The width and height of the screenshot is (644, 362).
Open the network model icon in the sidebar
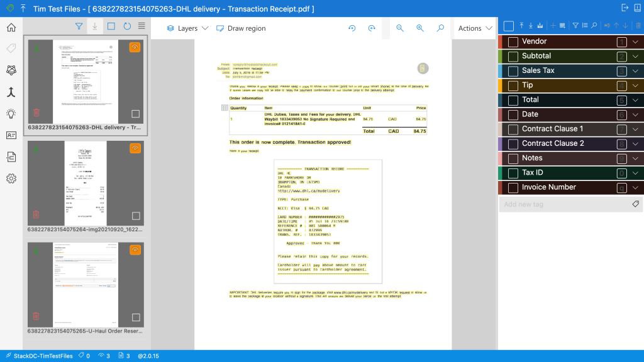click(x=11, y=70)
